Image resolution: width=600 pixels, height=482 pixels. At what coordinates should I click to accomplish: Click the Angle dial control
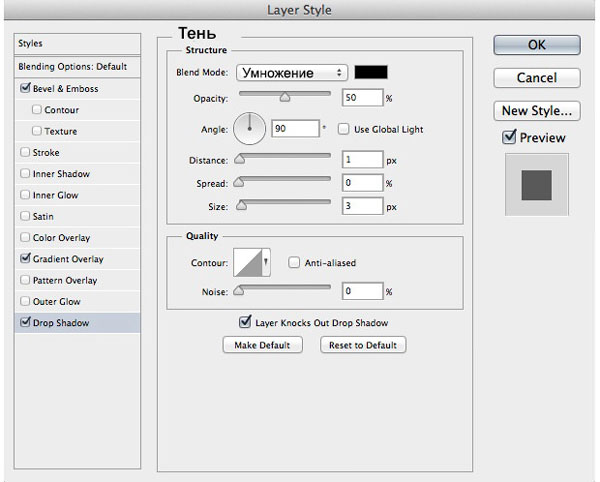point(249,129)
